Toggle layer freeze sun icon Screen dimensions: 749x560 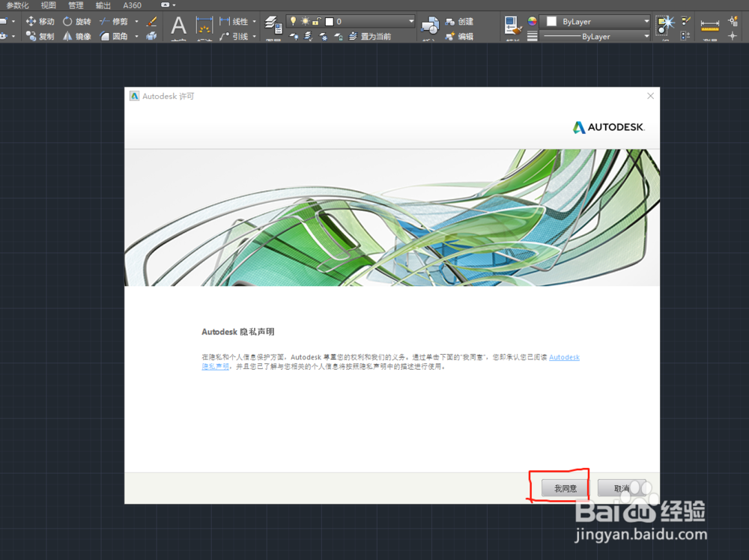coord(305,21)
